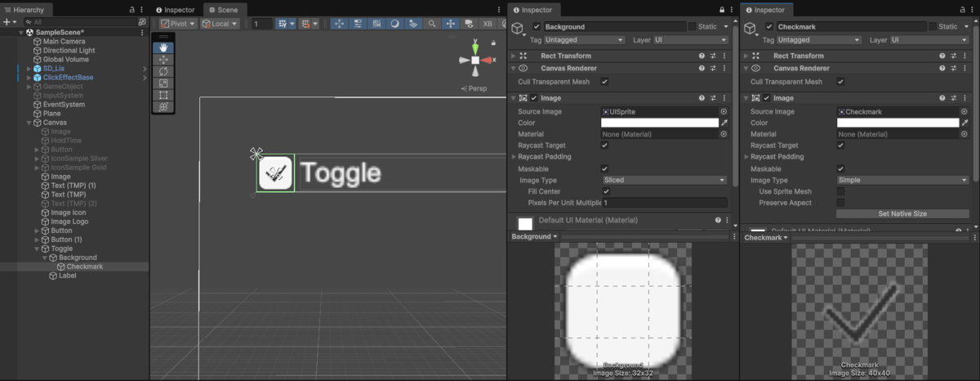
Task: Select the Scale tool in scene overlay
Action: click(163, 83)
